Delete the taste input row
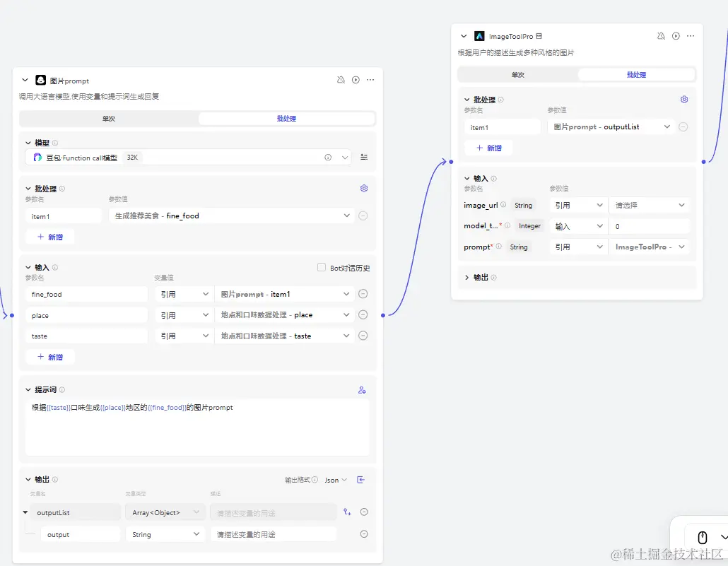728x566 pixels. [x=363, y=335]
